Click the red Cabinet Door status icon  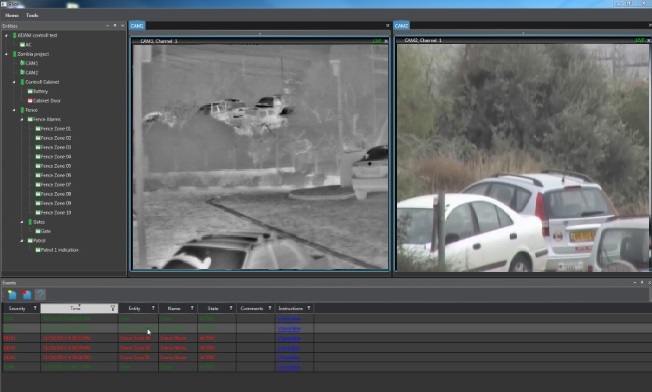pos(30,101)
